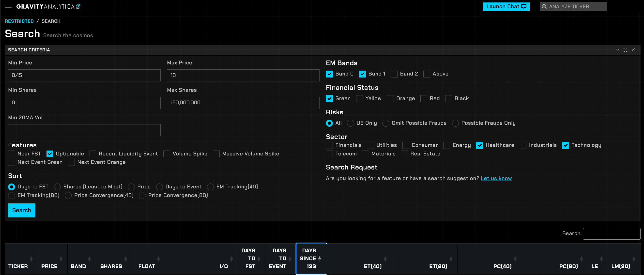This screenshot has height=275, width=644.
Task: Expand Search Criteria panel to fullscreen
Action: 625,50
